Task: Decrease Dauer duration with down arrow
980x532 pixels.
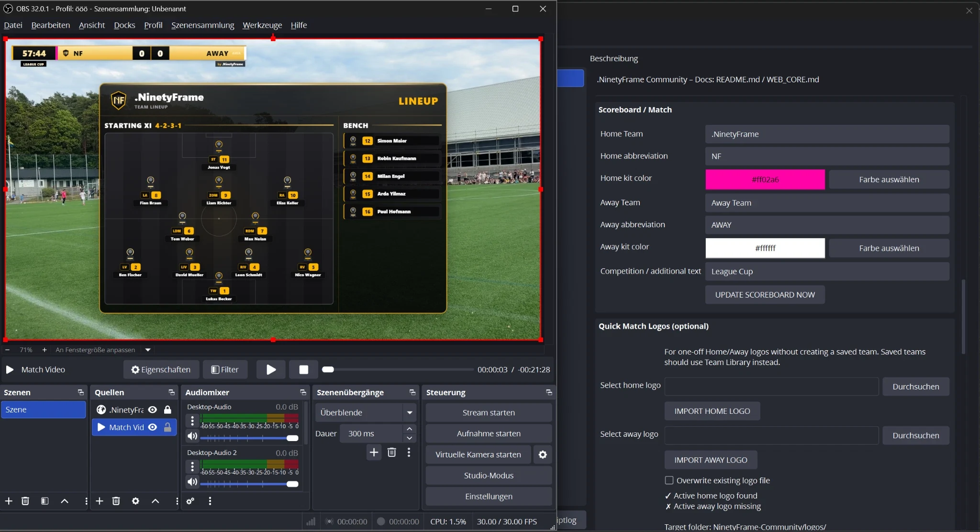Action: 410,438
